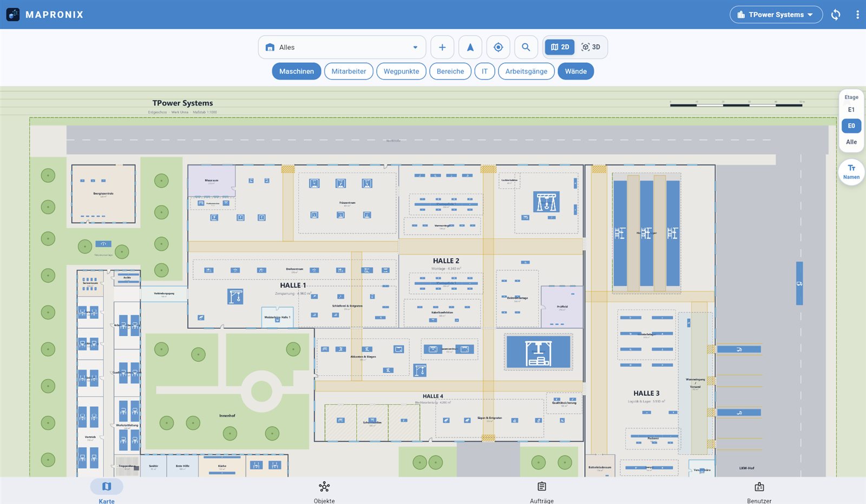The width and height of the screenshot is (866, 504).
Task: Open the Aufträge tab
Action: [542, 492]
